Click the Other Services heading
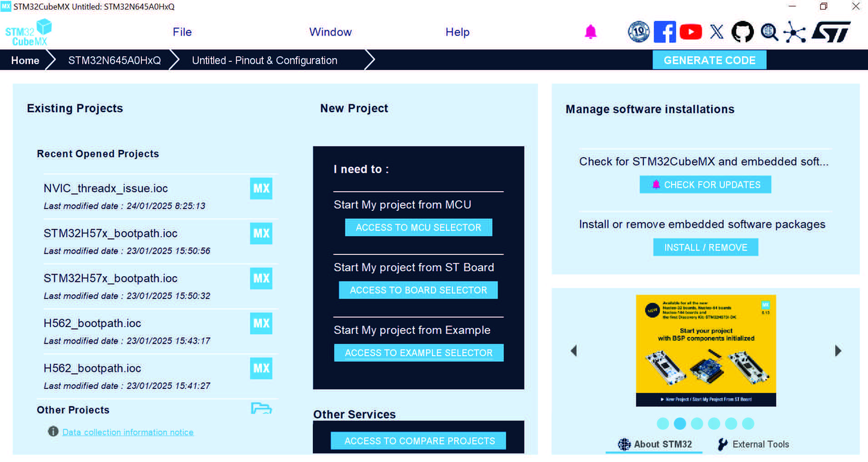 coord(355,414)
